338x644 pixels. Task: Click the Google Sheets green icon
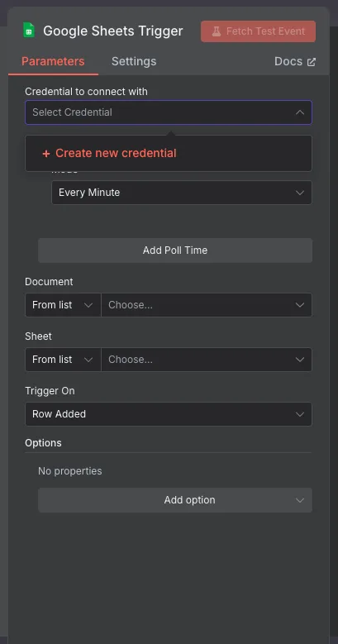tap(29, 31)
